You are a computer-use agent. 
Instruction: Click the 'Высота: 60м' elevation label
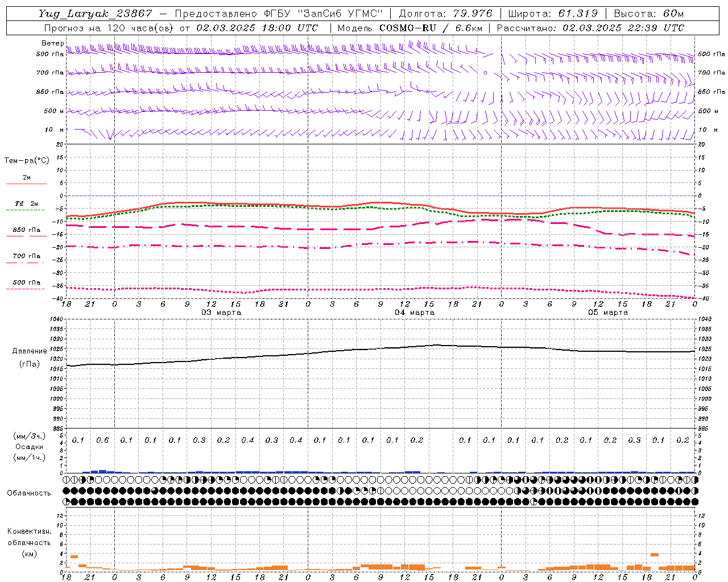(649, 14)
